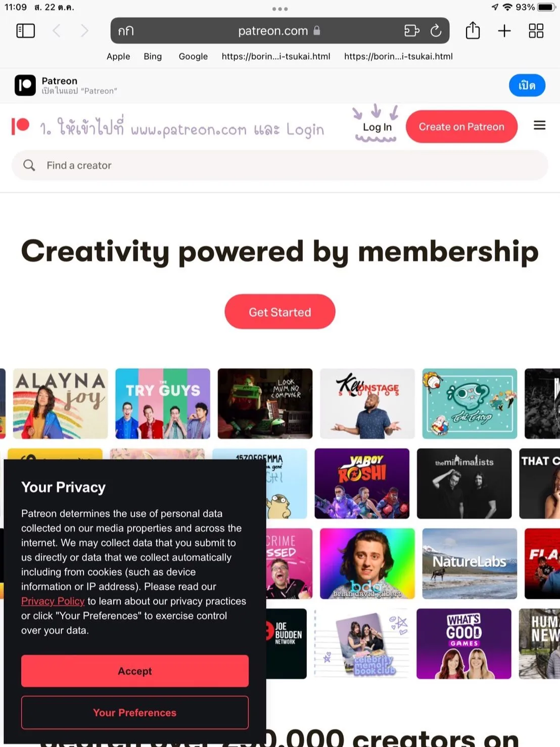Open the Try Guys creator thumbnail
The width and height of the screenshot is (560, 747).
point(163,404)
